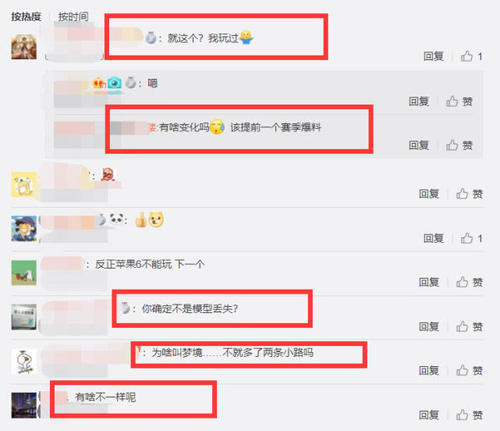Reply to the "你确定不是模型丢失" comment

tap(429, 327)
